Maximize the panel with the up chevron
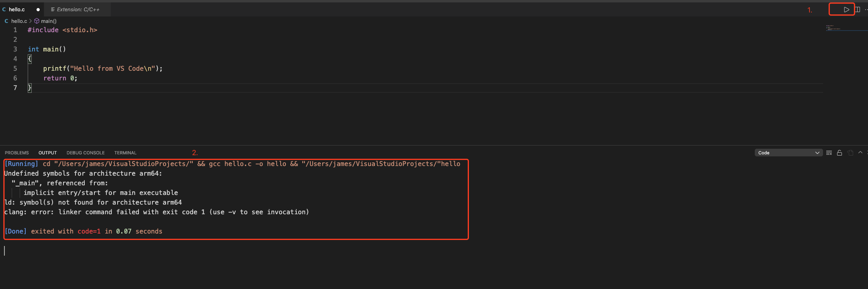This screenshot has width=868, height=289. tap(860, 153)
